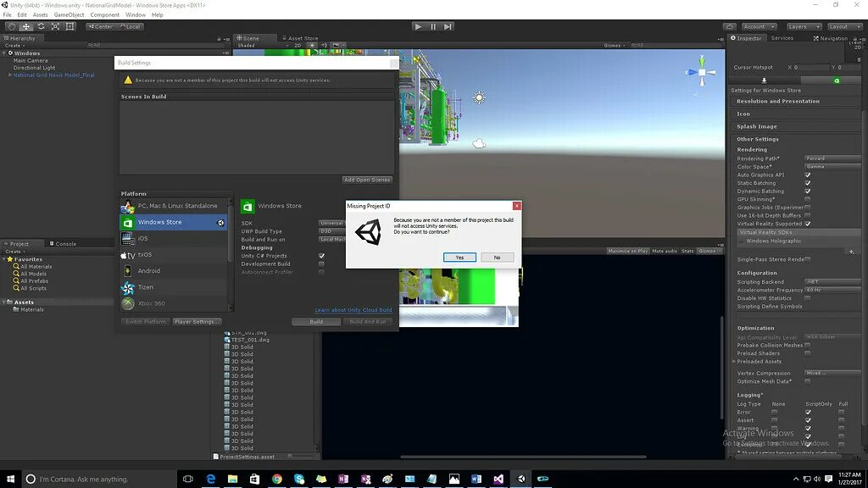Viewport: 868px width, 488px height.
Task: Toggle 2D view in Scene toolbar
Action: (298, 46)
